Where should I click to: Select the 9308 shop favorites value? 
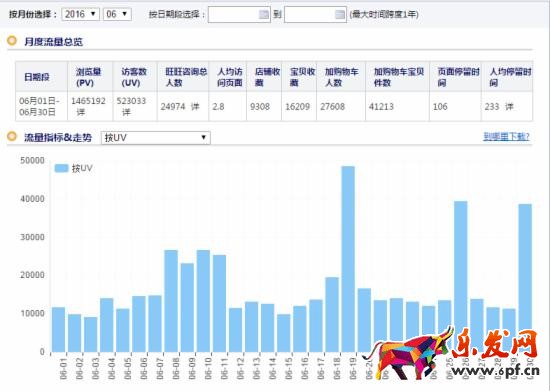(x=260, y=107)
